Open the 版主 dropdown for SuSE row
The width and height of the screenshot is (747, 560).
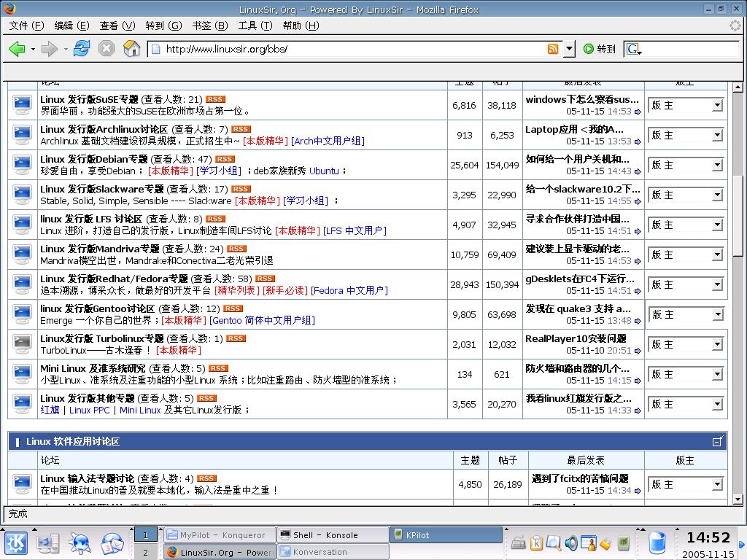[x=686, y=105]
